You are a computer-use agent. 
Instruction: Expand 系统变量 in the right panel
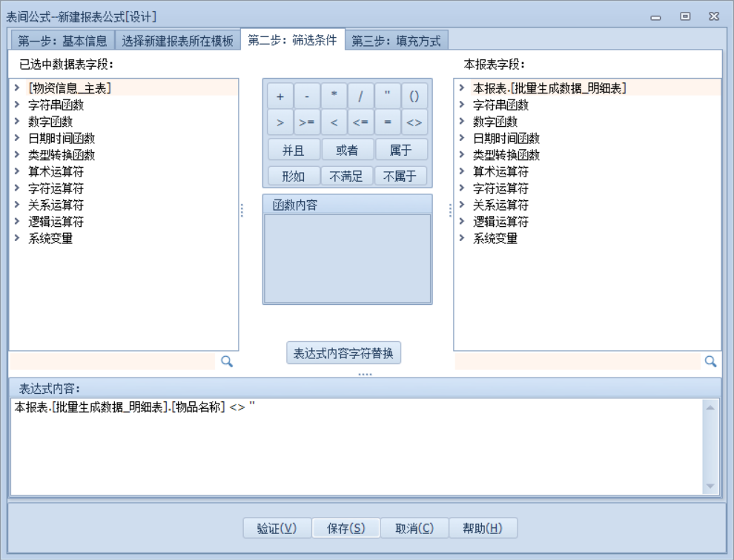point(462,239)
